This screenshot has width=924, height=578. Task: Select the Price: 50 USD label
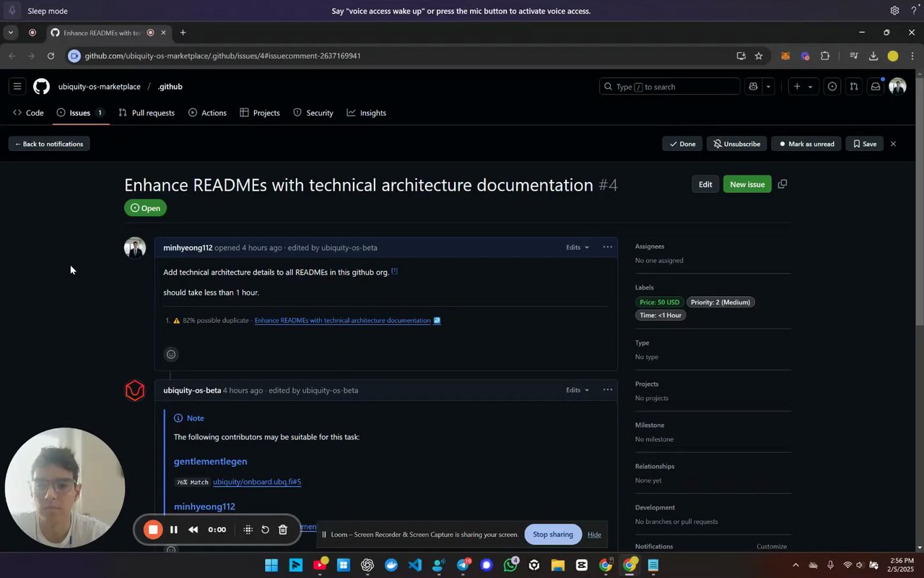659,302
